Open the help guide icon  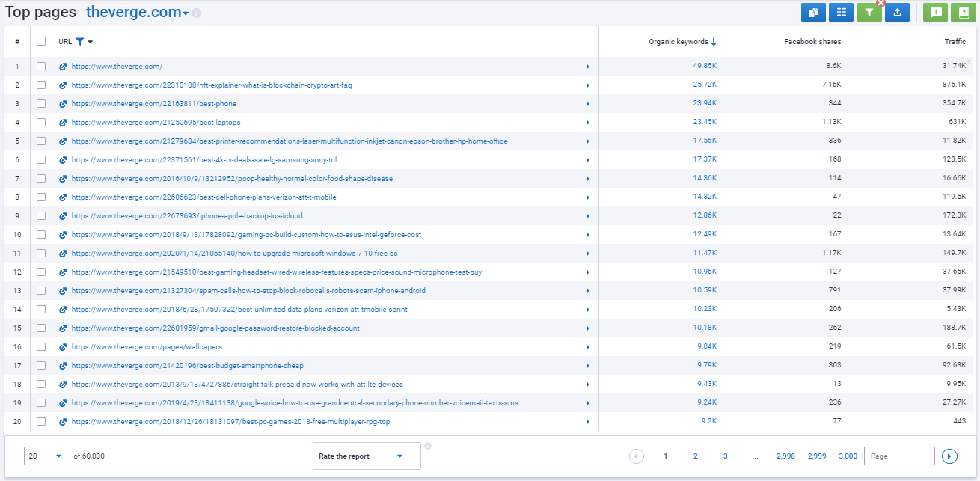(964, 12)
